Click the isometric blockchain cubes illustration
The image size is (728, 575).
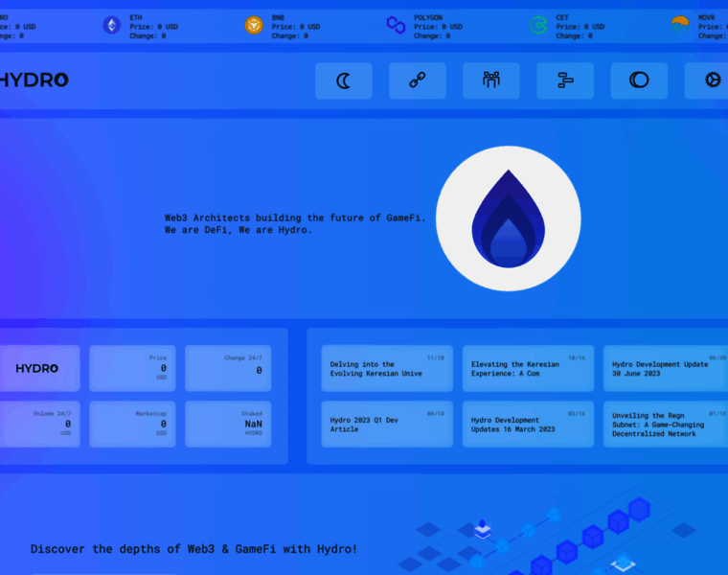click(x=548, y=532)
